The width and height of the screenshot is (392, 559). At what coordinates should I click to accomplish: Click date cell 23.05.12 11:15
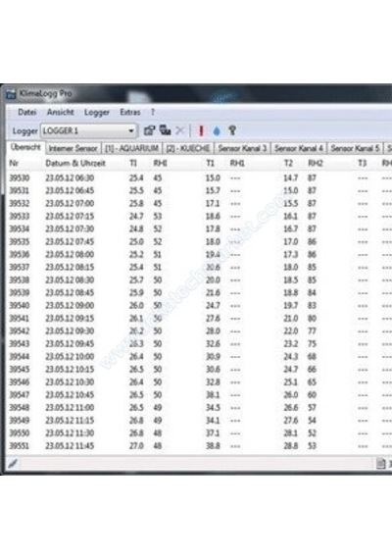tap(70, 421)
